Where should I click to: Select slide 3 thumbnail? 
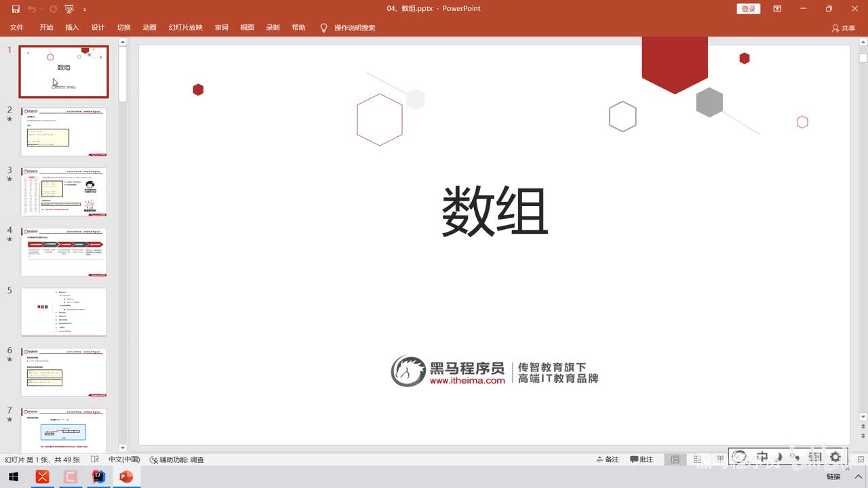pos(64,192)
